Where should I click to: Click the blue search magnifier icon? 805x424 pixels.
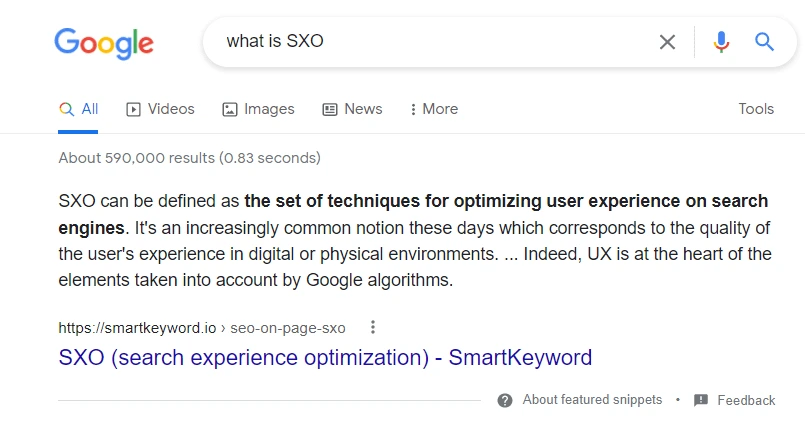coord(764,42)
